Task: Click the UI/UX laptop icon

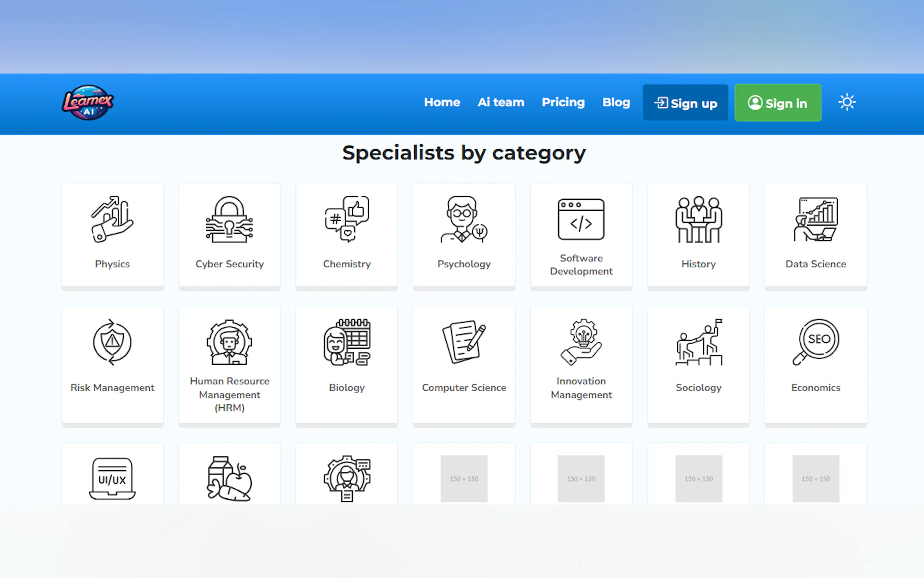Action: click(112, 479)
